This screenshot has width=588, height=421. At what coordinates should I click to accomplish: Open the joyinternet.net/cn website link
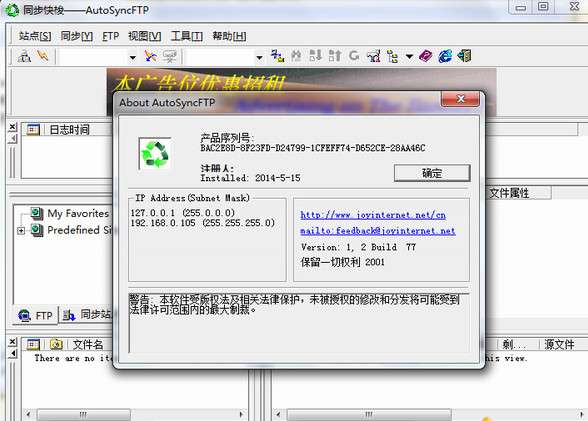(x=373, y=215)
